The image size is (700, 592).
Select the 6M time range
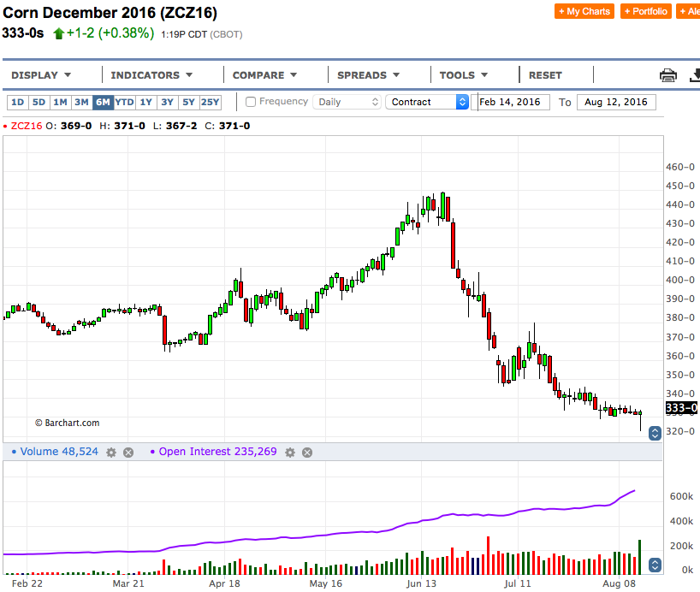tap(104, 103)
